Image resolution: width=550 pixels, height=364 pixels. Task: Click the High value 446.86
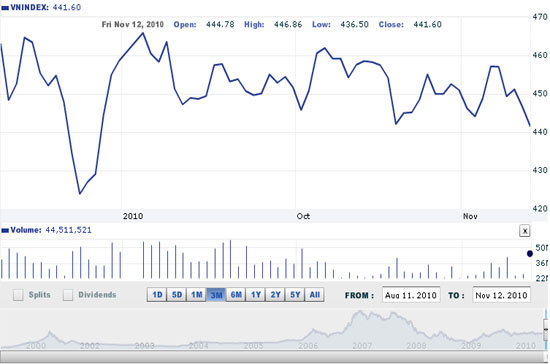pyautogui.click(x=288, y=24)
